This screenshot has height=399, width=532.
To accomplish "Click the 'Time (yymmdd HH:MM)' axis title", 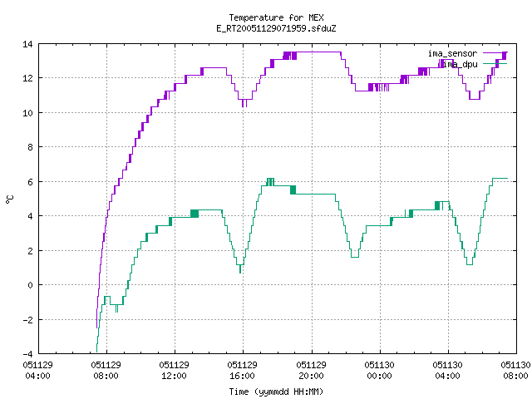I will (276, 392).
